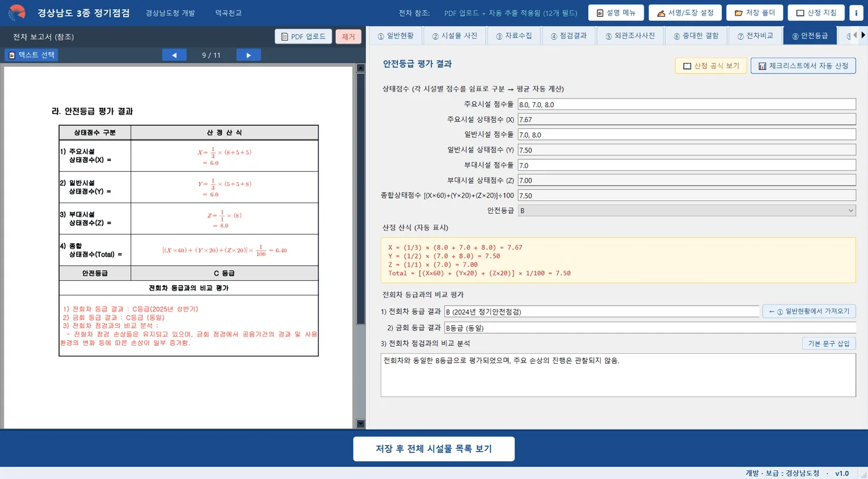Open the 산정 지침 guide

[816, 13]
